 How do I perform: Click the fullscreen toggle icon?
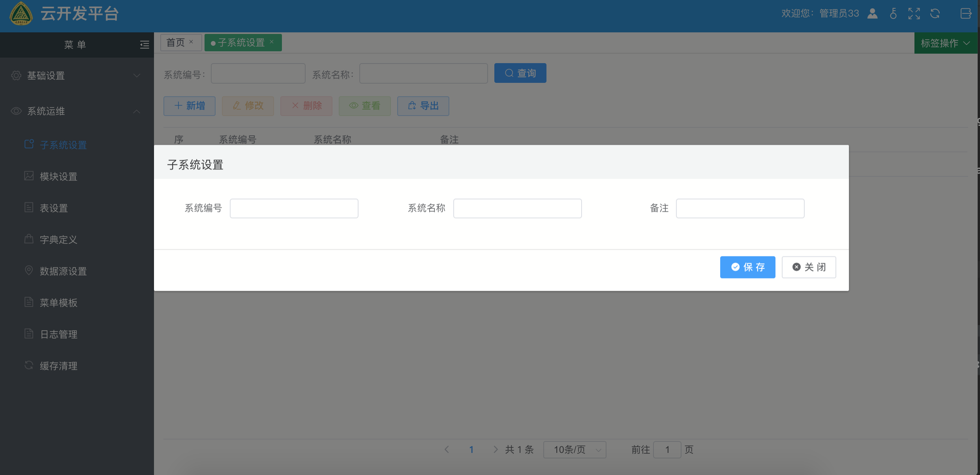[x=914, y=13]
